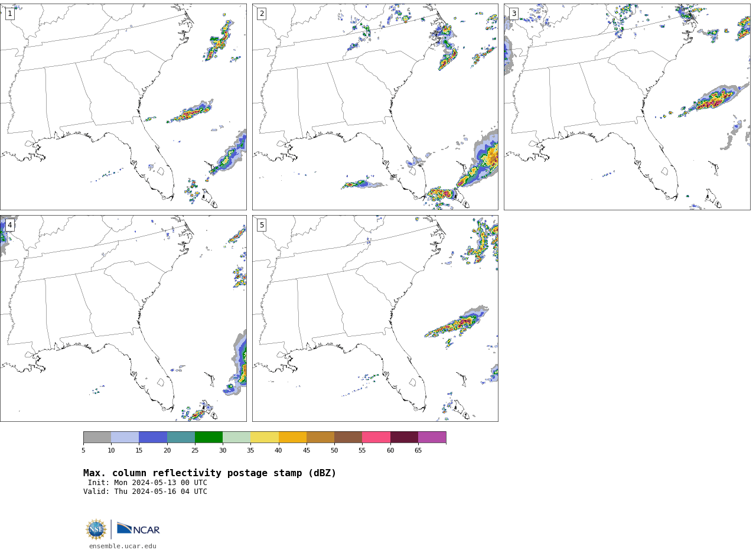This screenshot has width=756, height=553.
Task: Click the orange 40-45 dBZ swatch
Action: click(x=292, y=437)
